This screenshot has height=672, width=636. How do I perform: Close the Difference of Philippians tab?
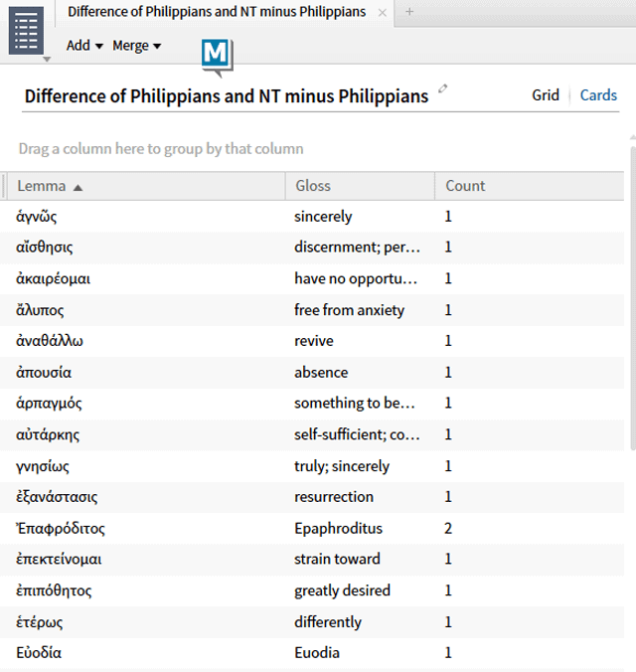coord(383,12)
